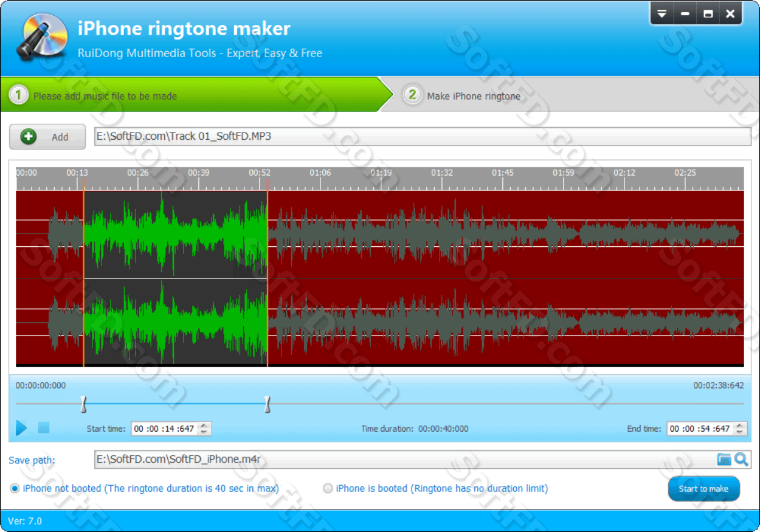Click the magnifier browse icon
This screenshot has width=760, height=532.
(x=741, y=459)
